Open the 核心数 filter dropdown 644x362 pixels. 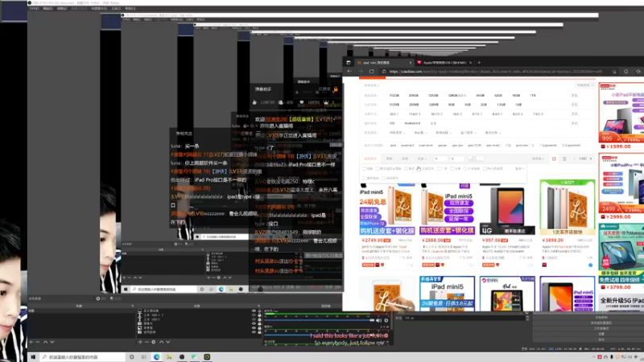[x=420, y=133]
